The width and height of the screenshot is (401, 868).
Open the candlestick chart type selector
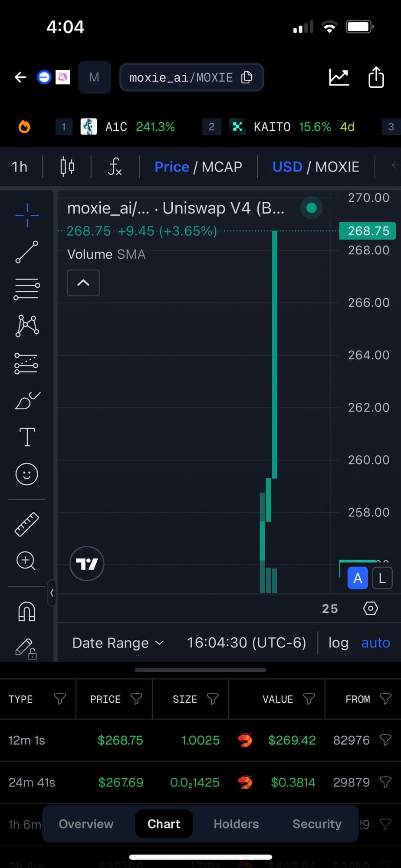[x=67, y=167]
